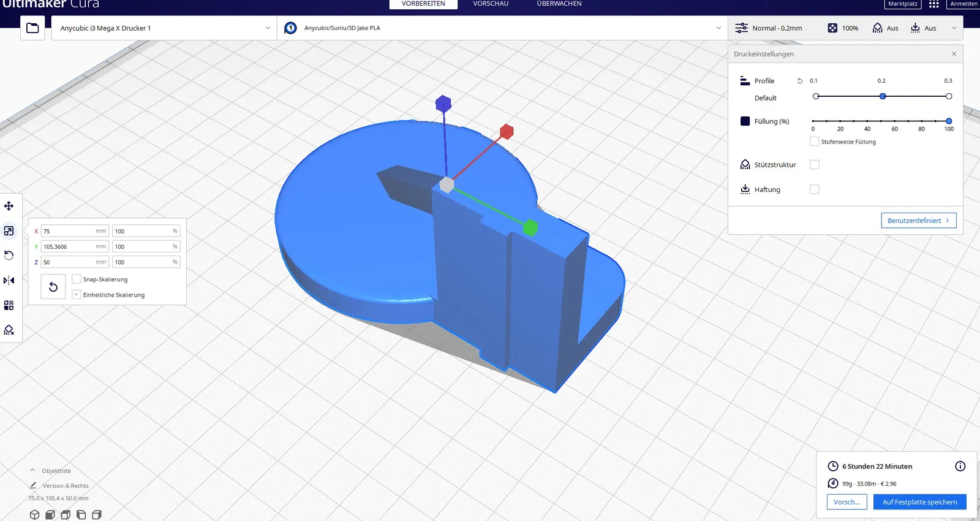Enable Stützstruktur checkbox
The height and width of the screenshot is (521, 980).
click(815, 165)
